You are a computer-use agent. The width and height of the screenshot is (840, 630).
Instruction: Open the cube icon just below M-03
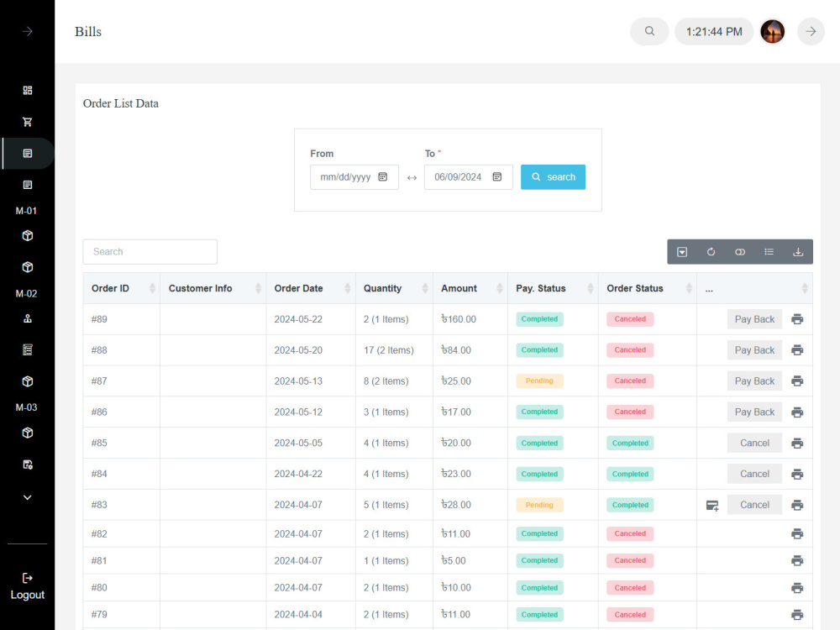point(28,433)
